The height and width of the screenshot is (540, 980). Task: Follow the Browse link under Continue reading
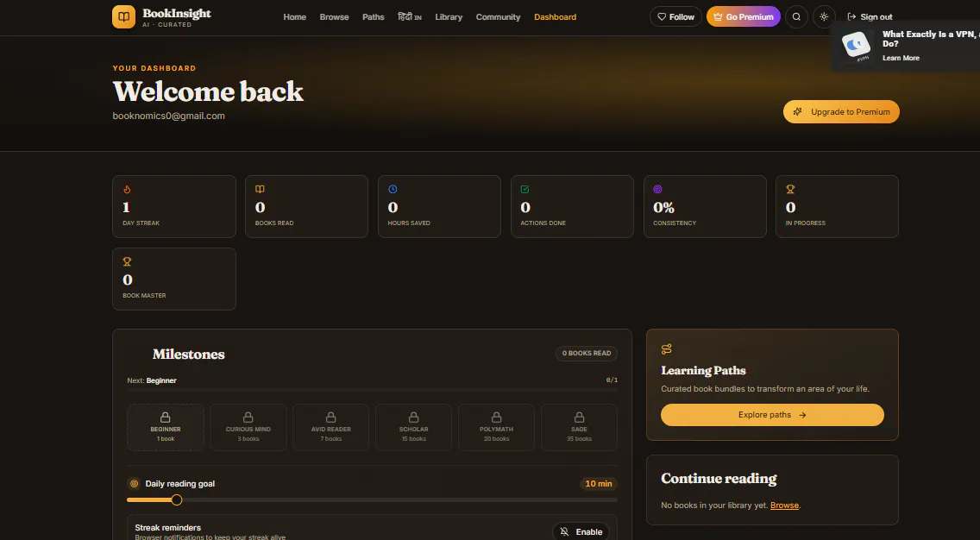coord(784,505)
